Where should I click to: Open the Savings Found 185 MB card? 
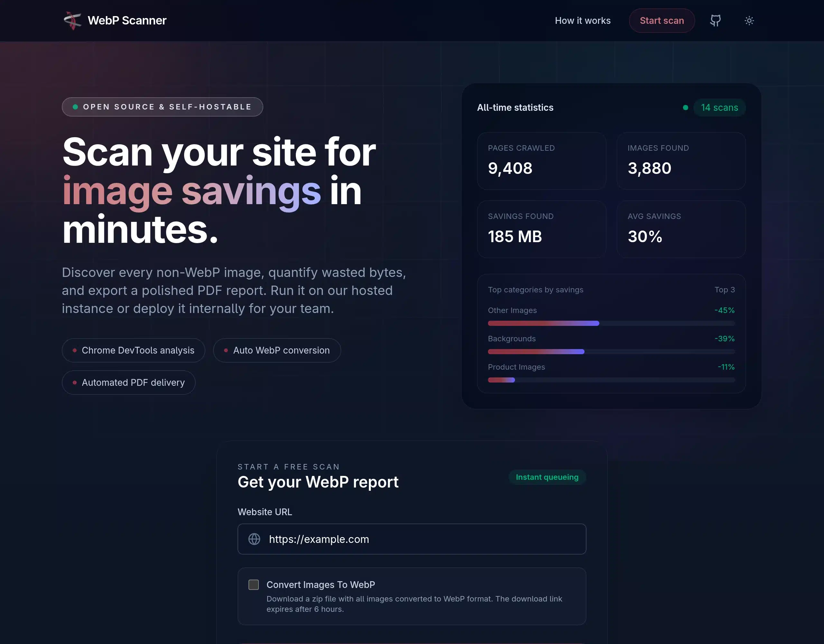click(541, 229)
